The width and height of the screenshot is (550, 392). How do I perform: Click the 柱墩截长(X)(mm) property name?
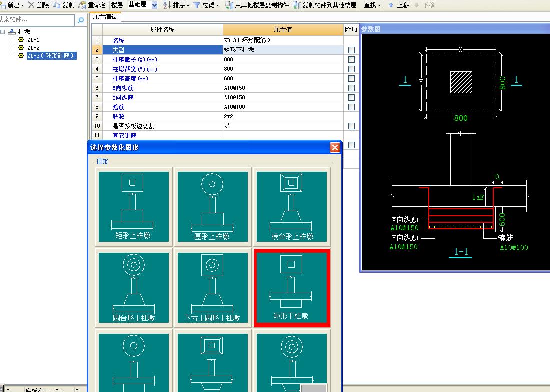[x=135, y=59]
